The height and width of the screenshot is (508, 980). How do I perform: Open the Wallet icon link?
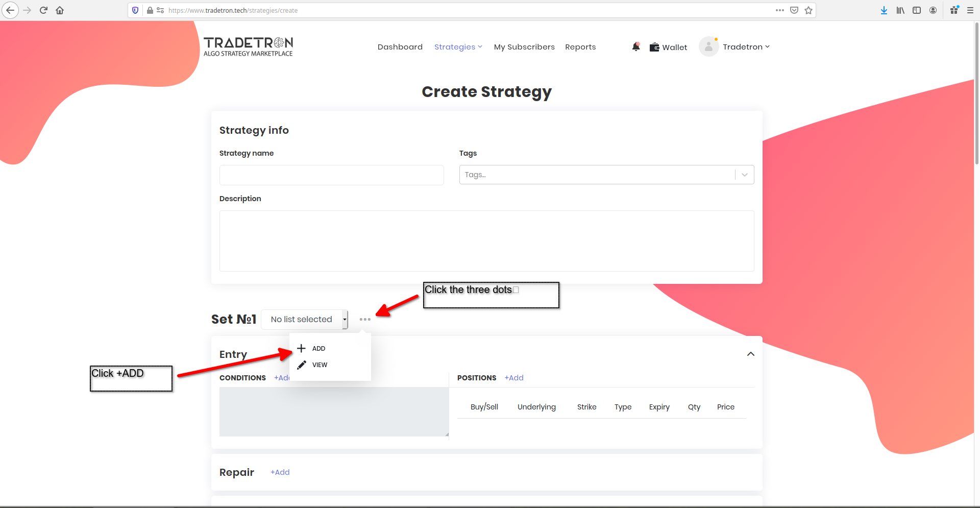click(x=654, y=47)
